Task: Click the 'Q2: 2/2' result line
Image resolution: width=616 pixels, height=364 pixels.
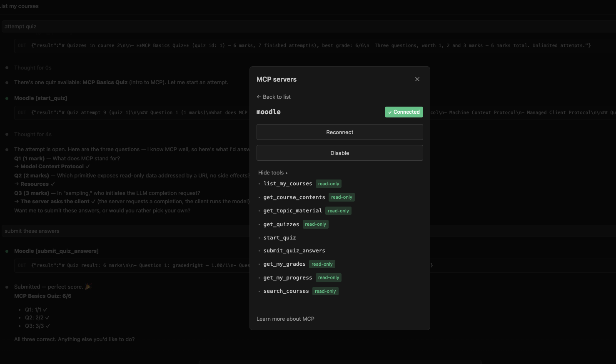Action: [37, 317]
